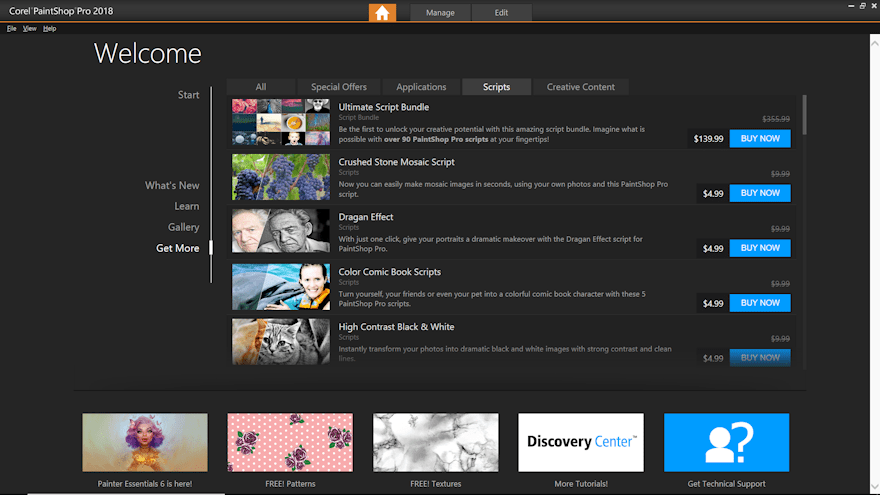This screenshot has width=880, height=495.
Task: Open the Gallery section in sidebar
Action: coord(183,227)
